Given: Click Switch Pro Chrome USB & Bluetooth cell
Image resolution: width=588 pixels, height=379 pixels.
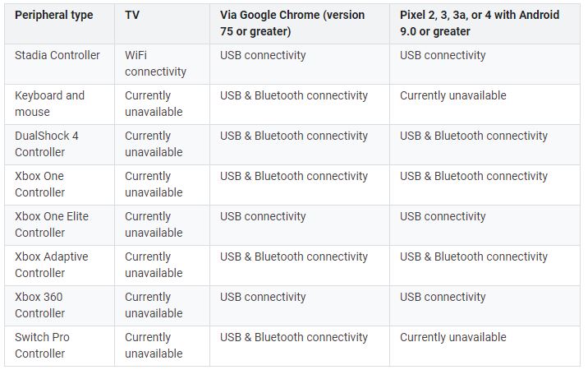Looking at the screenshot, I should (294, 337).
